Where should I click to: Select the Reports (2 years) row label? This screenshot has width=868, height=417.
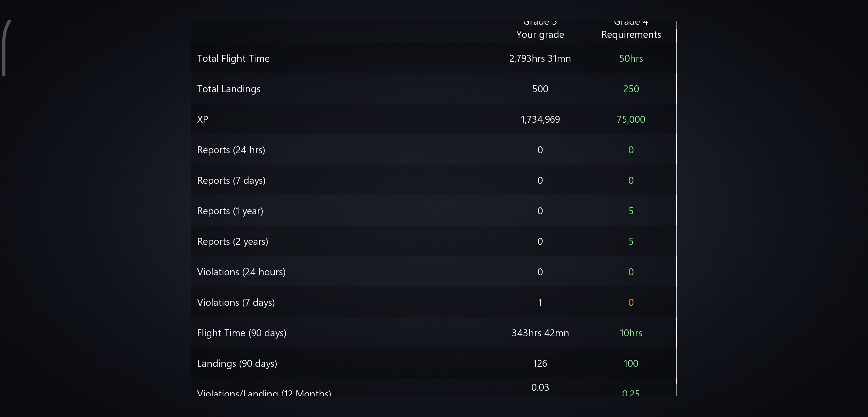point(233,241)
